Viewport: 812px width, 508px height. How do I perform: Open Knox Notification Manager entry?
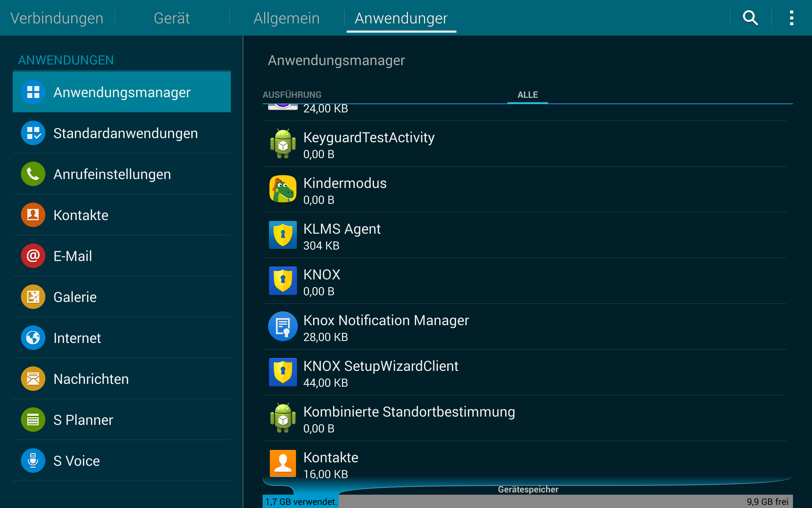[x=524, y=327]
